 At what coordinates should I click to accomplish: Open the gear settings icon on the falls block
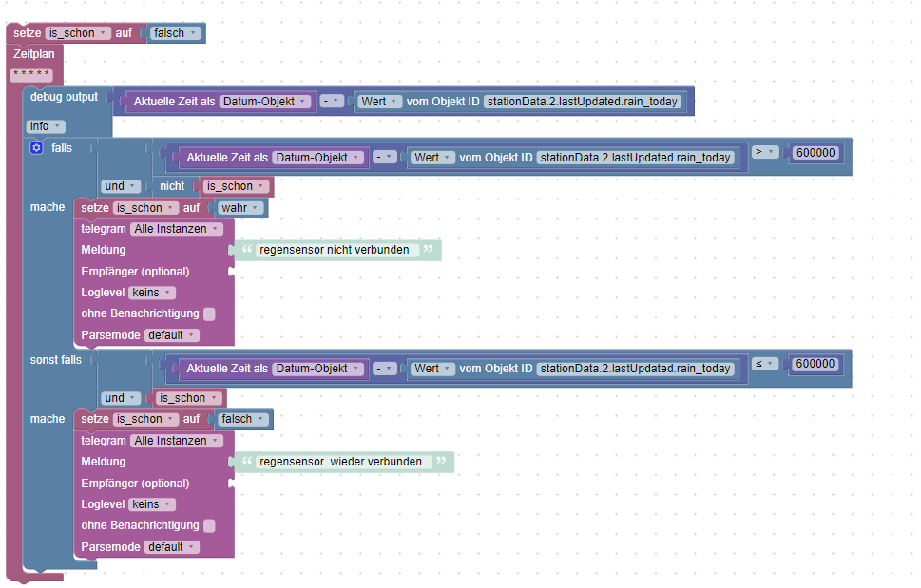tap(36, 148)
